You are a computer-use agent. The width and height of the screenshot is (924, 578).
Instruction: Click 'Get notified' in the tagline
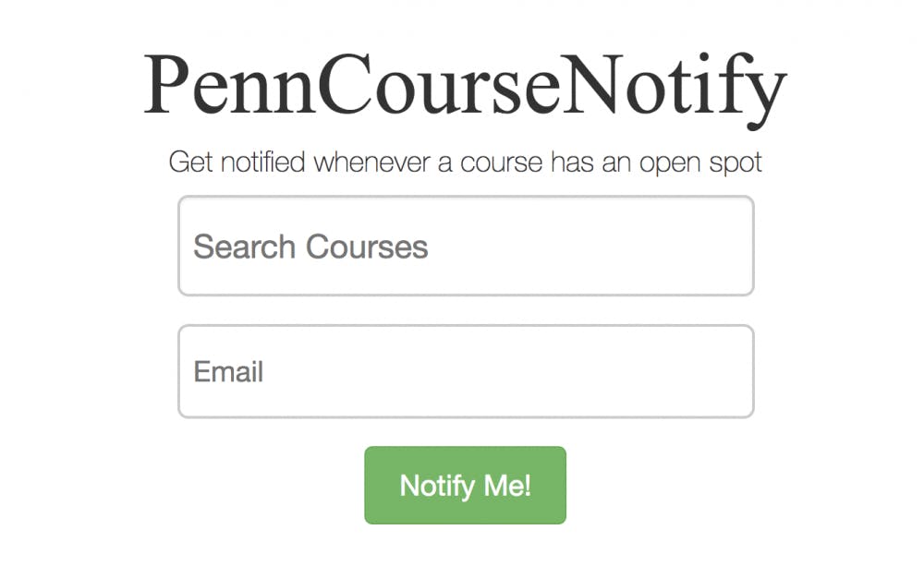click(x=237, y=163)
